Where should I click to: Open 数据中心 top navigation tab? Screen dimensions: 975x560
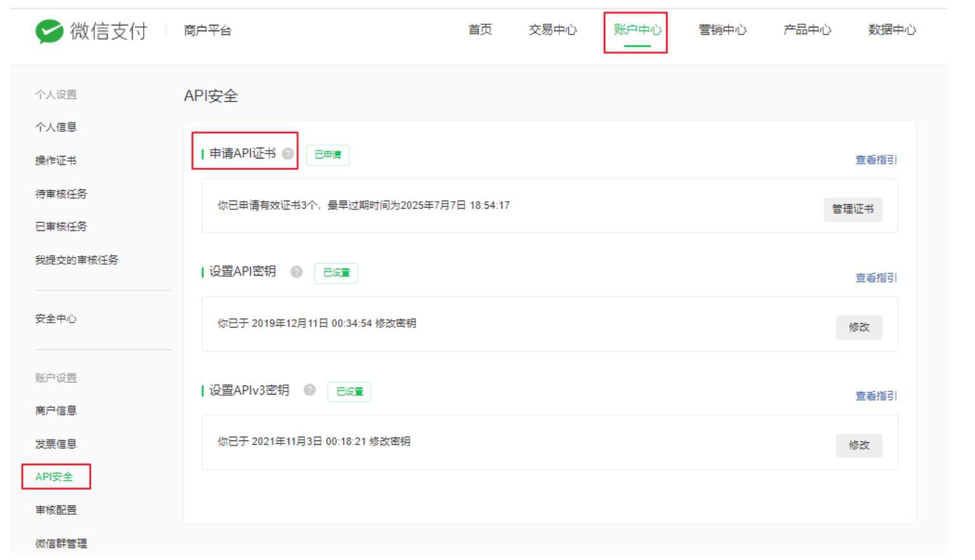[892, 30]
